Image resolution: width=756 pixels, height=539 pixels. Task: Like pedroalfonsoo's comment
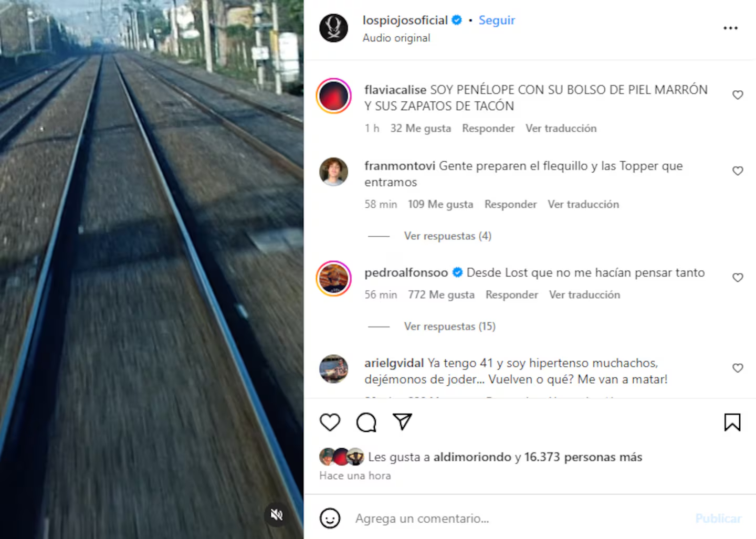click(738, 278)
